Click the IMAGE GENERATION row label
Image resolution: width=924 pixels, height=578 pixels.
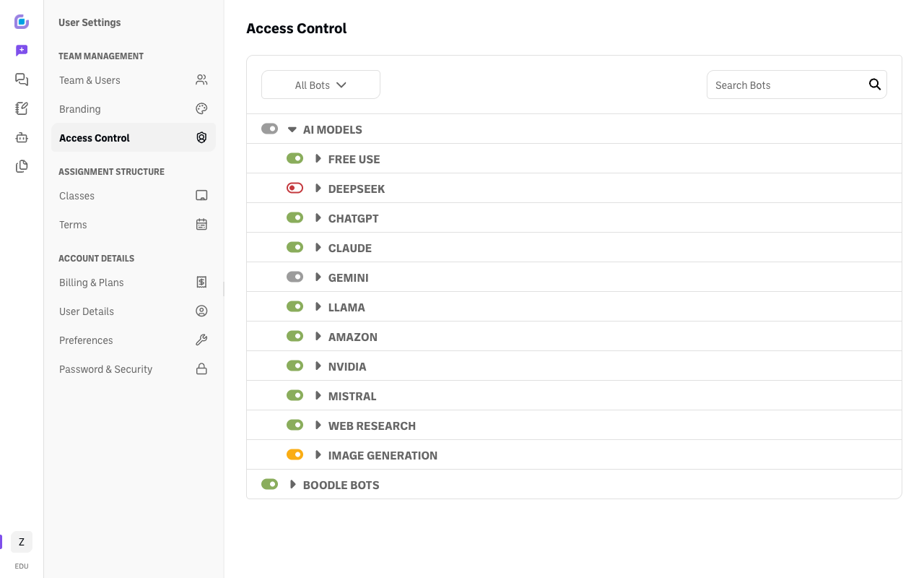click(x=383, y=455)
